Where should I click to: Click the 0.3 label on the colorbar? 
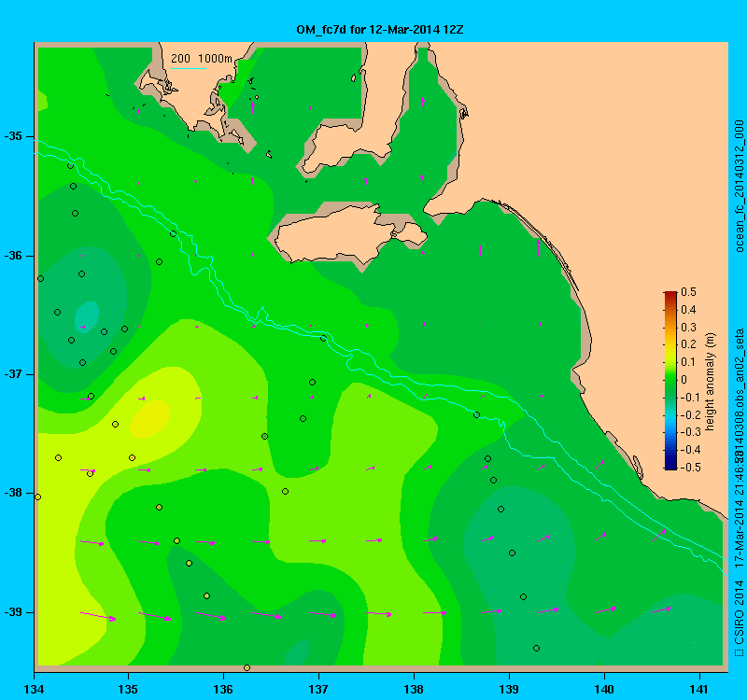click(x=688, y=328)
